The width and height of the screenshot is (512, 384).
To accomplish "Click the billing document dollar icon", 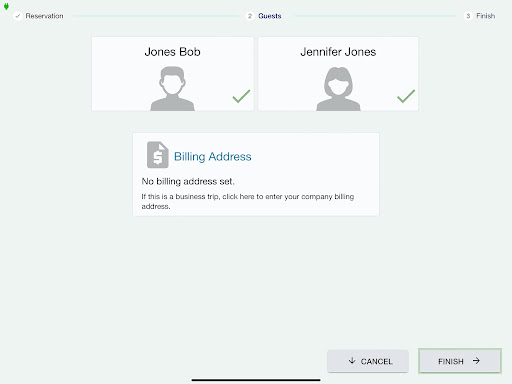I will pyautogui.click(x=158, y=155).
